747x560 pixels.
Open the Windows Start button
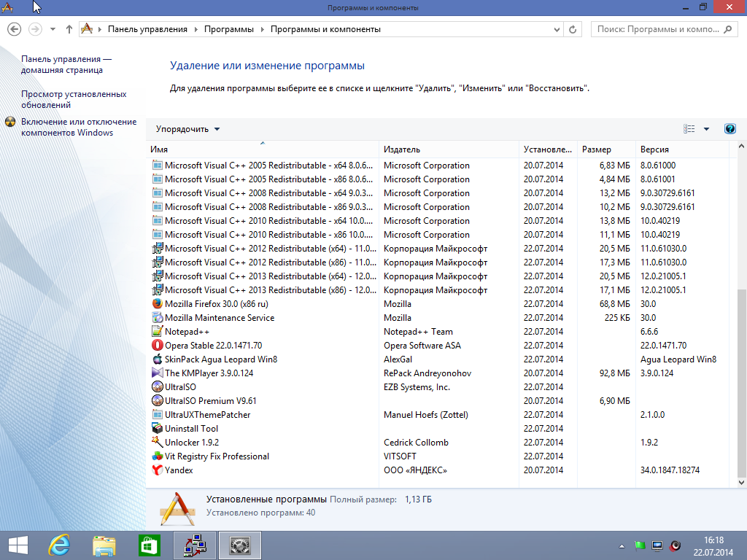[x=18, y=545]
